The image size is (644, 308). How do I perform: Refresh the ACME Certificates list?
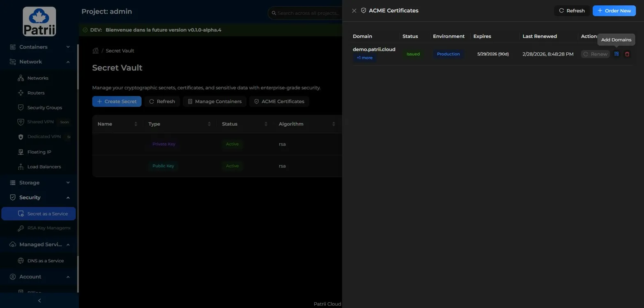click(x=572, y=11)
